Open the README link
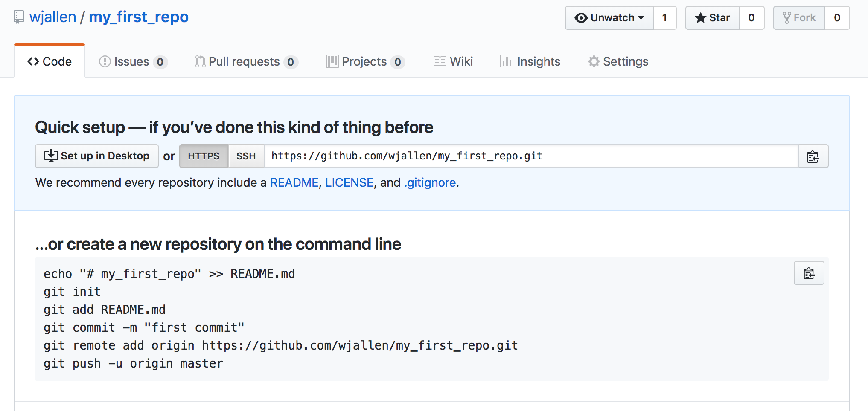 [x=294, y=182]
